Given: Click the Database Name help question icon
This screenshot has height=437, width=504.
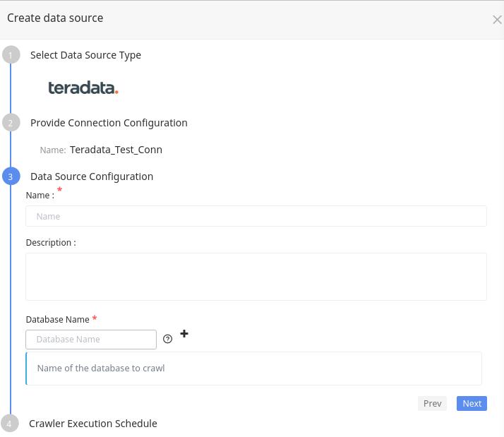Looking at the screenshot, I should coord(167,339).
